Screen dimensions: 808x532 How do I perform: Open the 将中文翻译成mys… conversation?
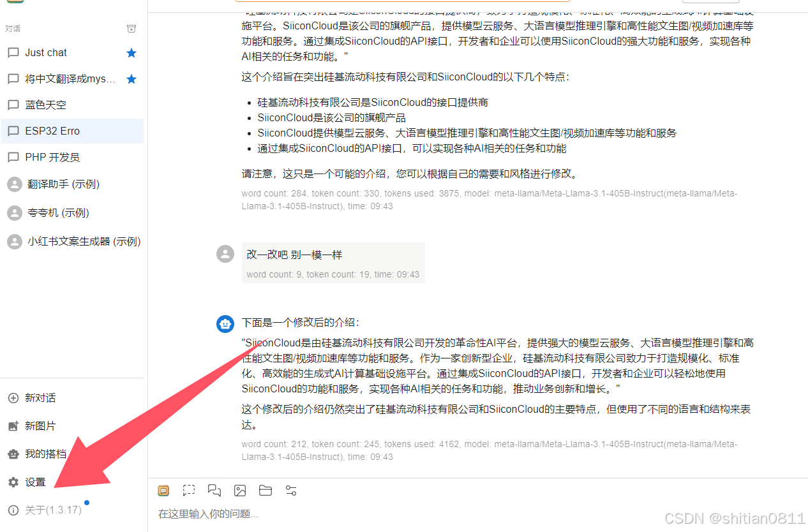[x=72, y=79]
